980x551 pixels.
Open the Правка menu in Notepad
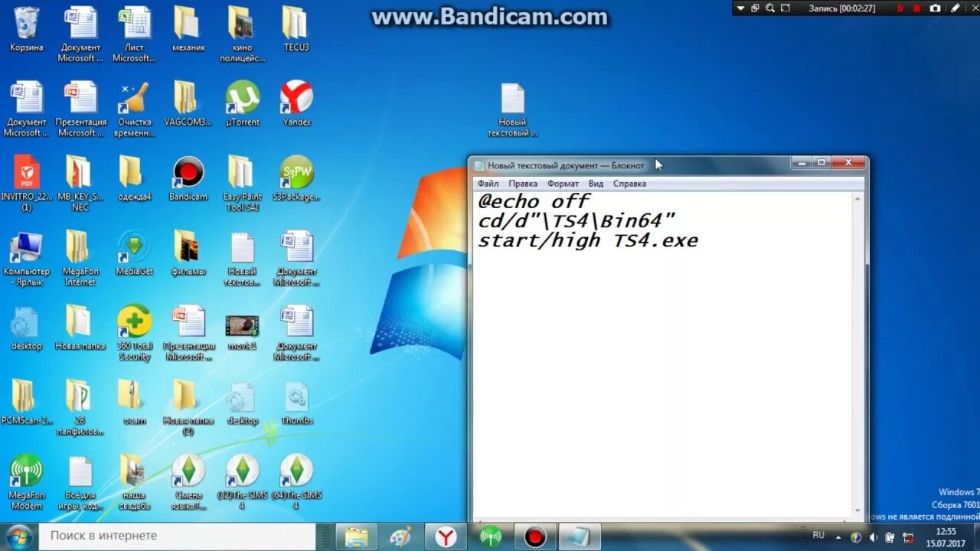point(523,184)
